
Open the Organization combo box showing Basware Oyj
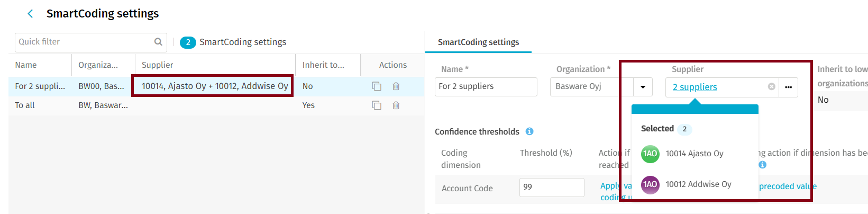591,87
